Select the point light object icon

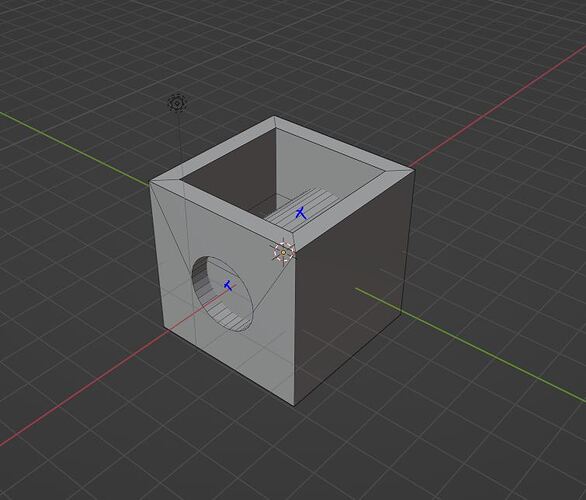point(177,103)
